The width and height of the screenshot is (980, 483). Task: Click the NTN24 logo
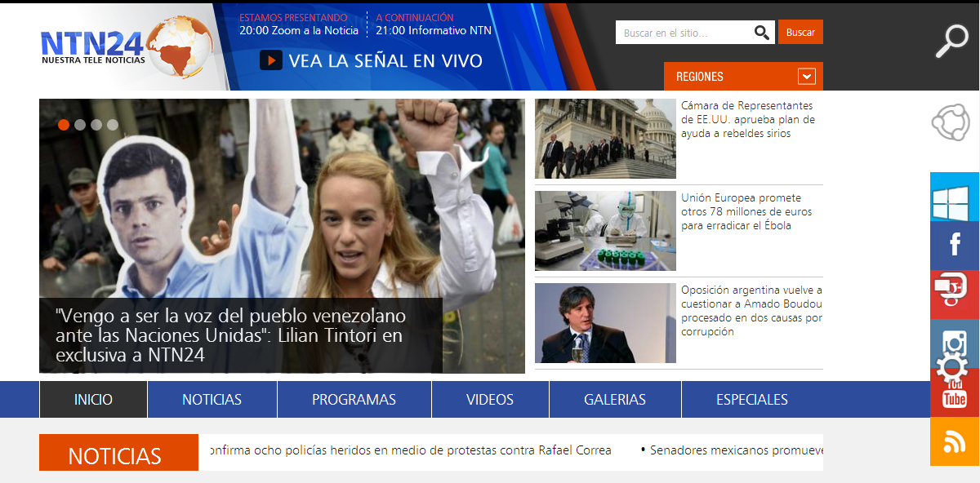[127, 47]
